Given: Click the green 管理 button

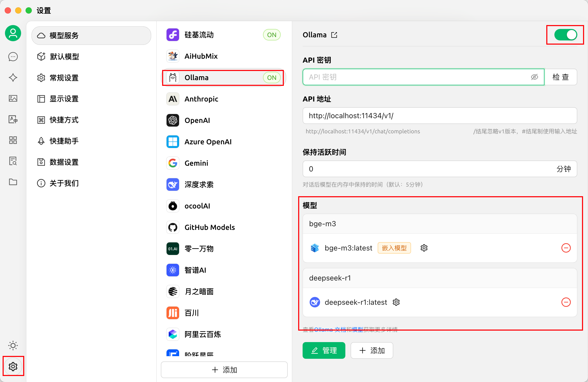Looking at the screenshot, I should click(x=324, y=350).
